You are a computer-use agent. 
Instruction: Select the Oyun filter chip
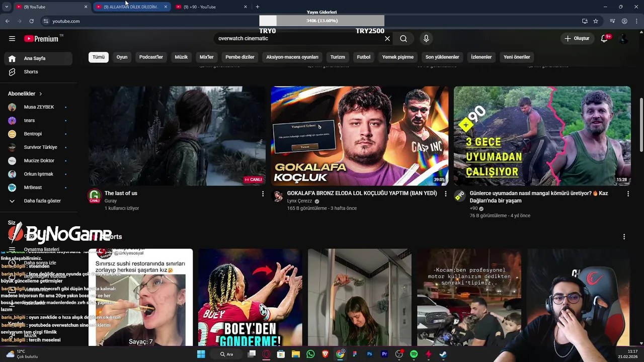[x=122, y=57]
